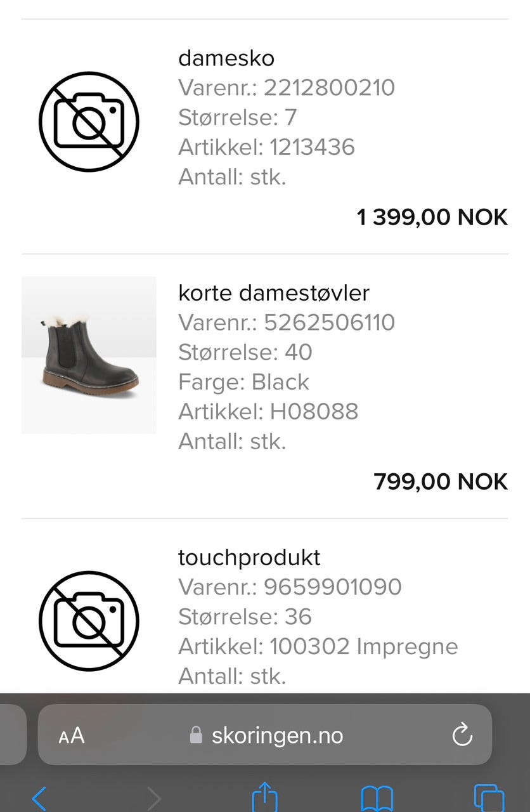Open the Safari bookmarks book icon
The width and height of the screenshot is (530, 812).
377,798
